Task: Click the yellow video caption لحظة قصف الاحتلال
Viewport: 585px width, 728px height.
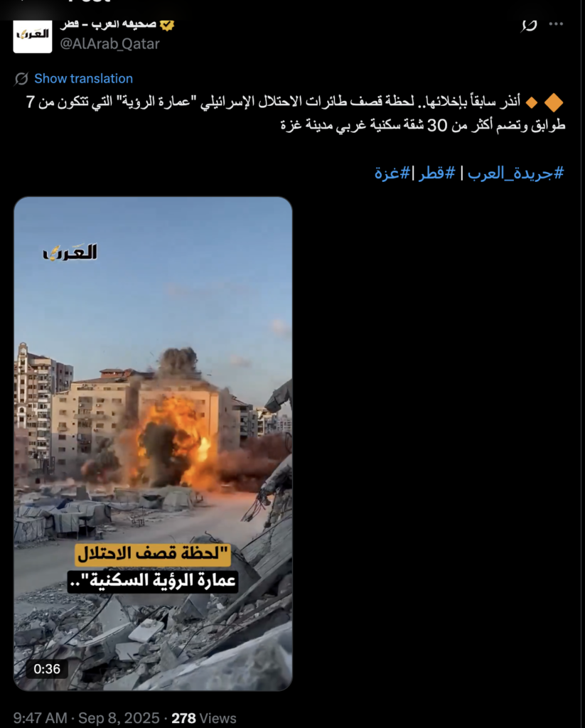Action: pyautogui.click(x=153, y=554)
